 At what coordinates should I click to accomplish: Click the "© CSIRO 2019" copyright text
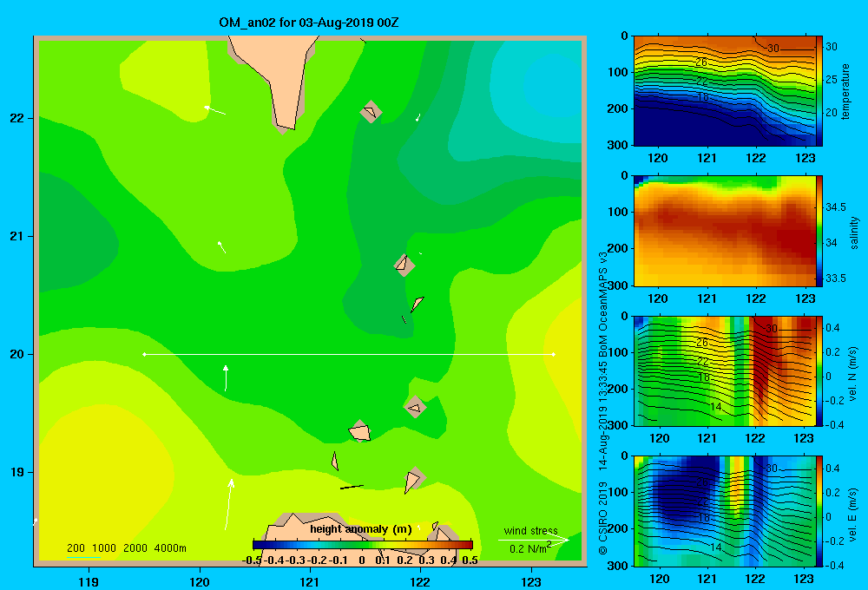tap(603, 518)
